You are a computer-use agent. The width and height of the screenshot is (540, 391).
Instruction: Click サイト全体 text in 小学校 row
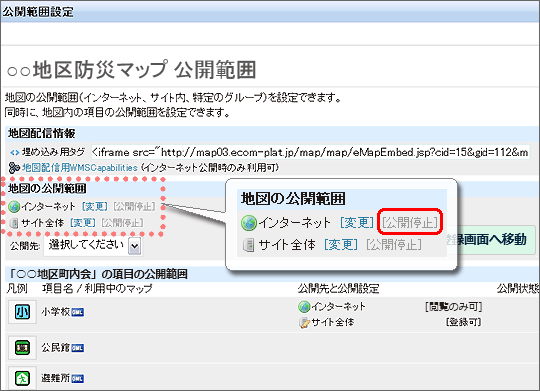pos(333,322)
